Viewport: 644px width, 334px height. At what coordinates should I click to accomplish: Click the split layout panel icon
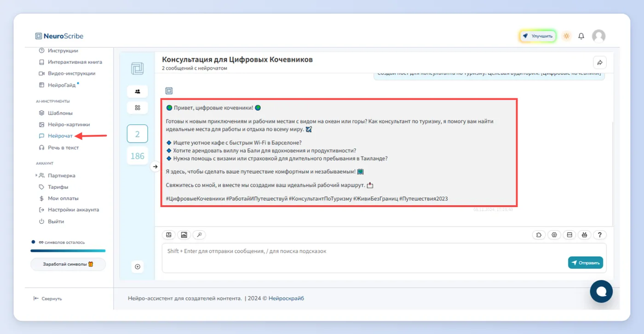point(569,235)
